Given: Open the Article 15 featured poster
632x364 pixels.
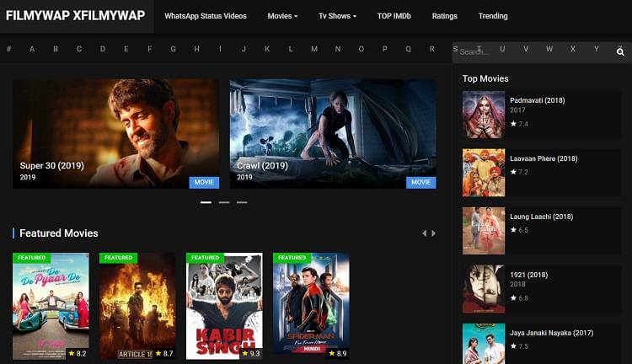Looking at the screenshot, I should coord(137,306).
